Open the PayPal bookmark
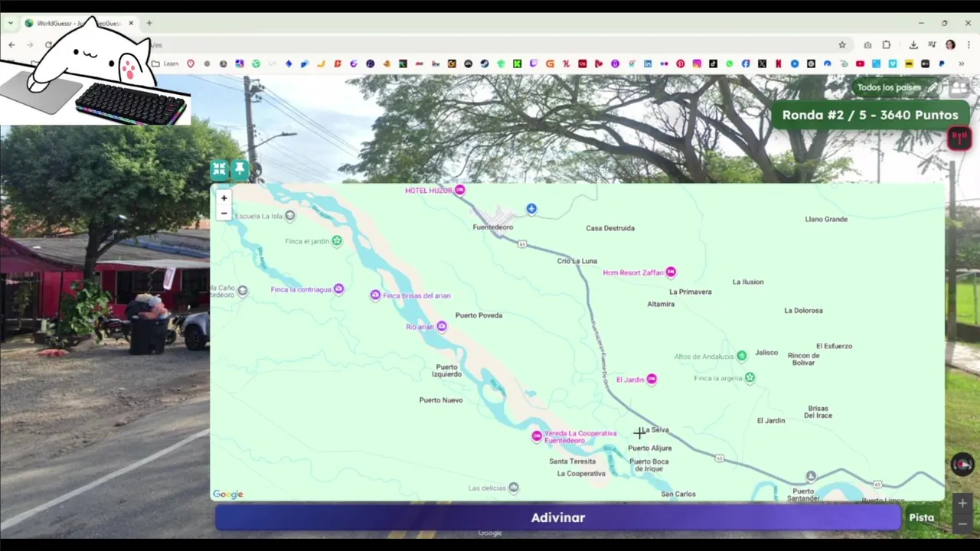980x551 pixels. click(941, 64)
